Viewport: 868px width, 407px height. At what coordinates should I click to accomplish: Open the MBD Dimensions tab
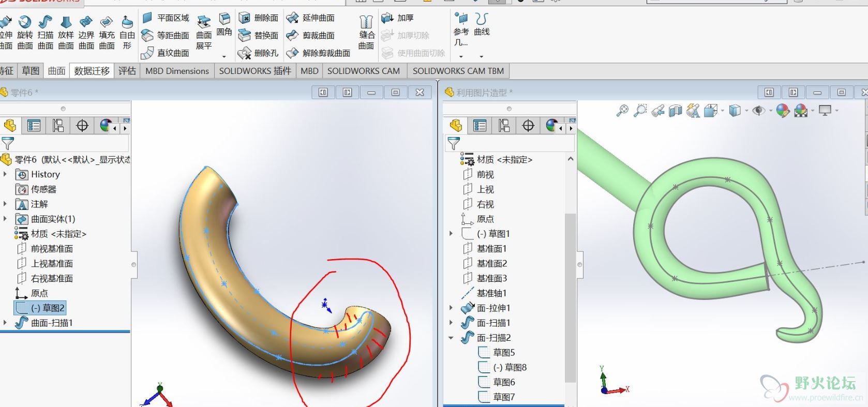click(177, 71)
